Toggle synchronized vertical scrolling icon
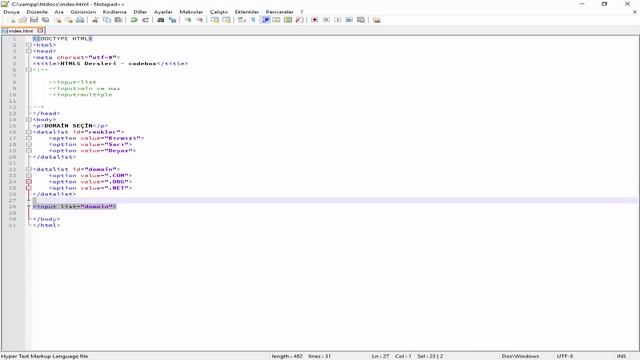Image resolution: width=640 pixels, height=360 pixels. 215,20
